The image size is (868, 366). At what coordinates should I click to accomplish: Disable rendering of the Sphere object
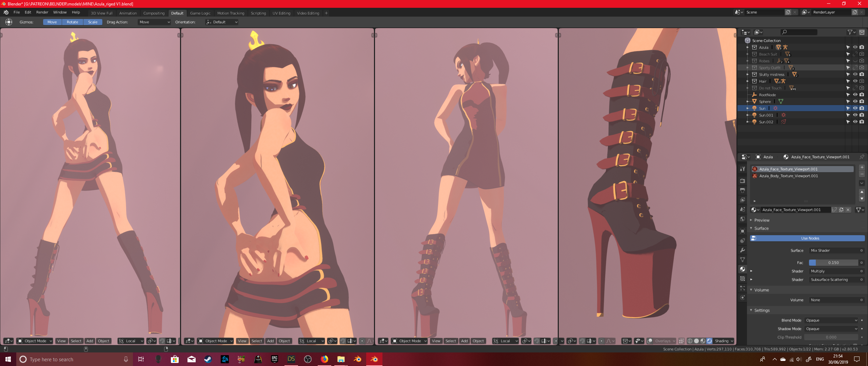point(862,102)
